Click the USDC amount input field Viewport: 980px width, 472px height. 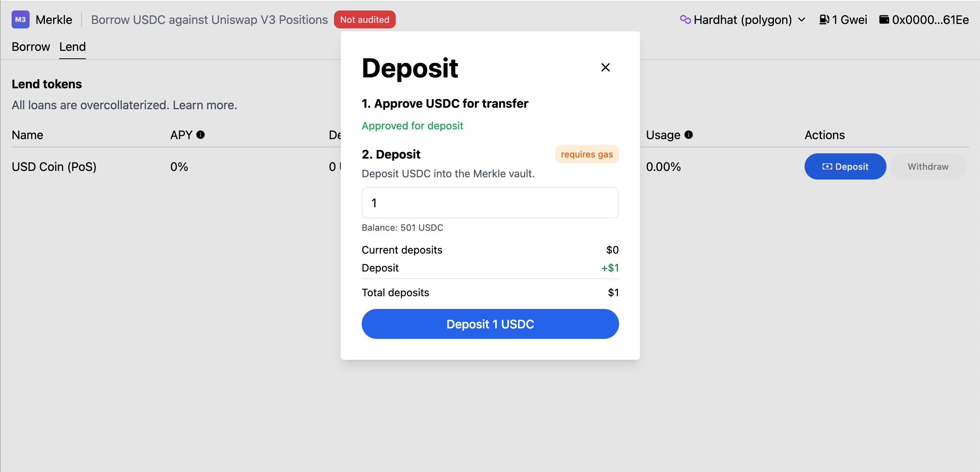[490, 202]
